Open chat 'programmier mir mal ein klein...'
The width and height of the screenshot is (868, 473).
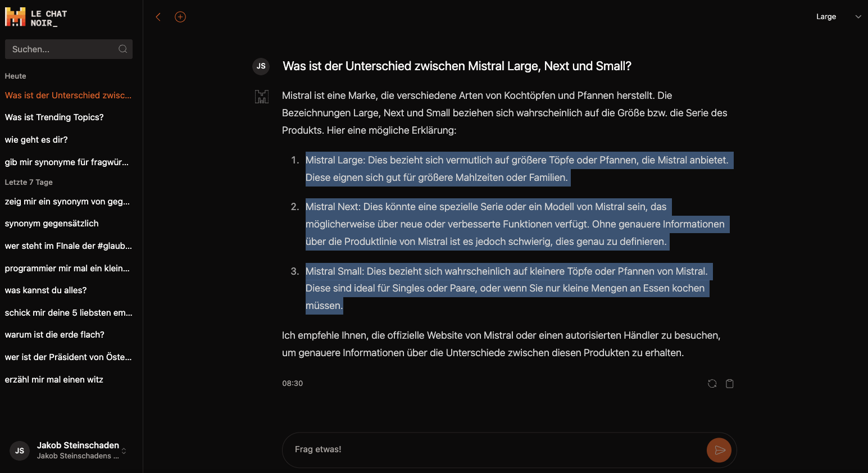67,269
